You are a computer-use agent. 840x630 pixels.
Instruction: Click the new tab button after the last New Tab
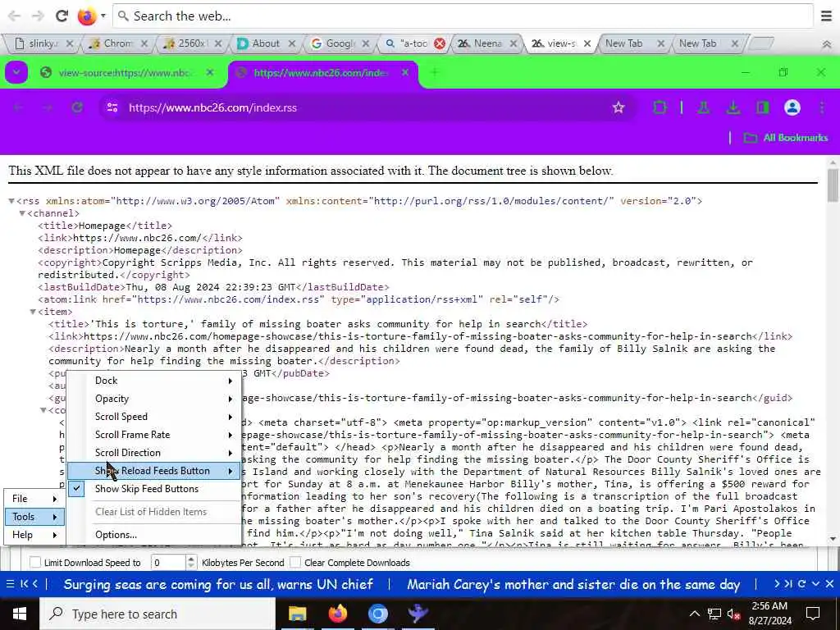tap(760, 43)
